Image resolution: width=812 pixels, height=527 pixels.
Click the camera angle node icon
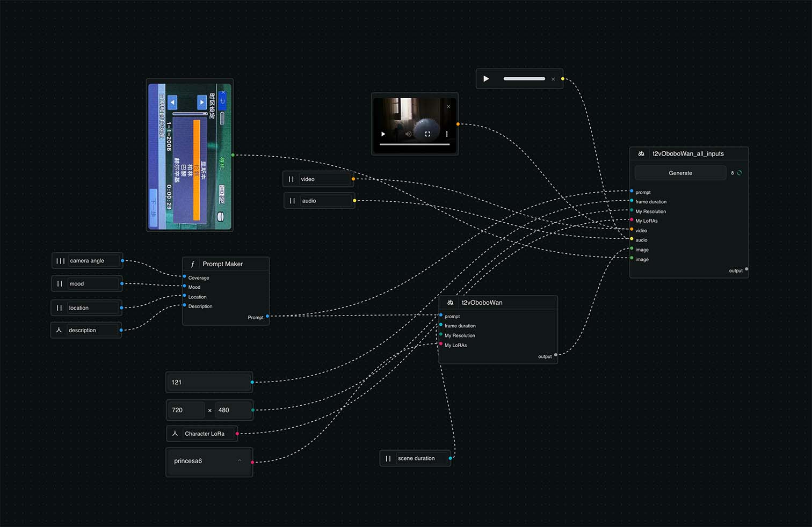point(60,261)
